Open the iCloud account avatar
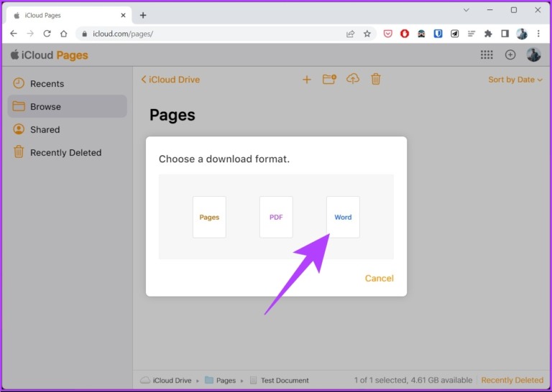This screenshot has width=552, height=392. click(533, 55)
